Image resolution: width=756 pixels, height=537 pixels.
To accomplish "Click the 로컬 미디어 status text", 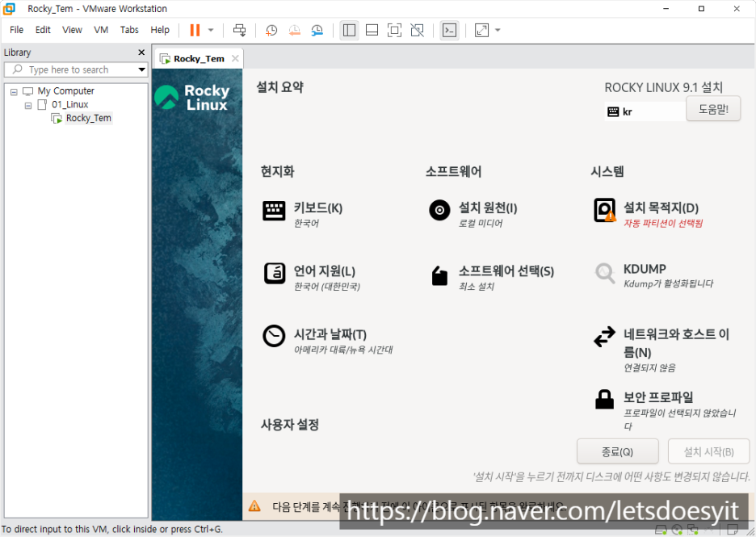I will tap(481, 223).
